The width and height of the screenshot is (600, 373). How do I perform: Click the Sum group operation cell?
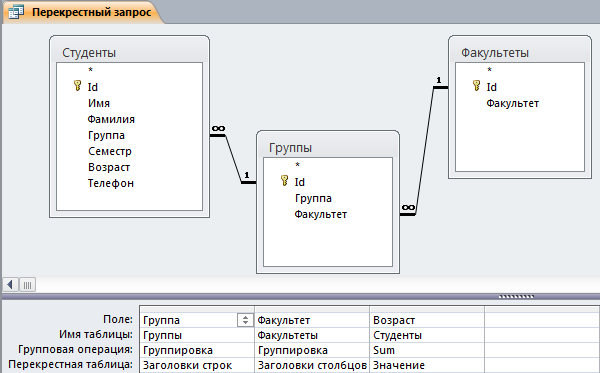(427, 350)
